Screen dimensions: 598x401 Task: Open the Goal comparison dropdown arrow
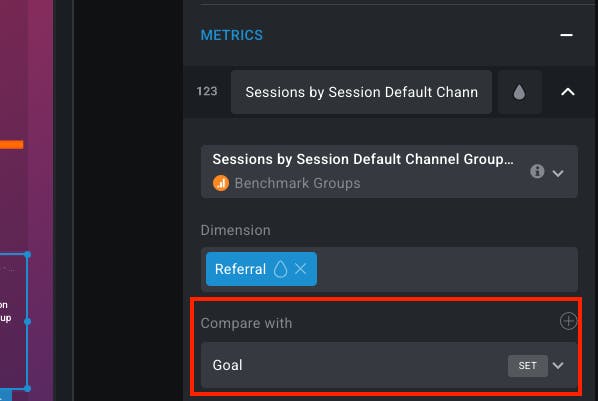tap(558, 366)
